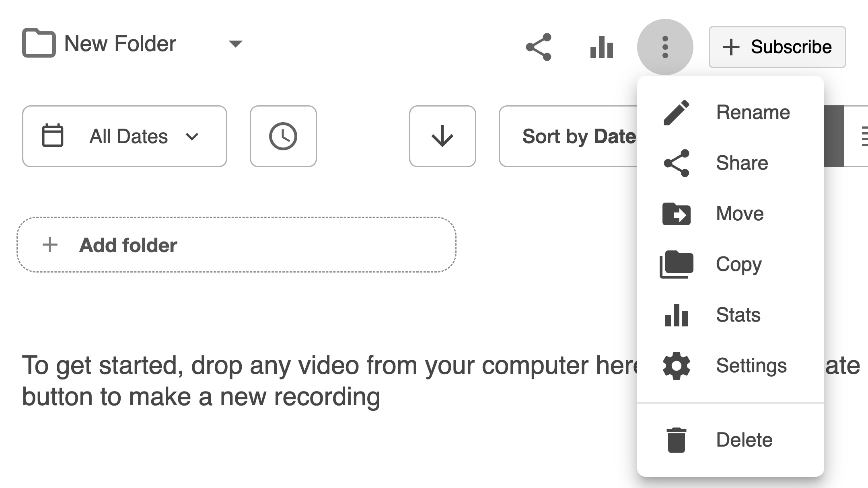
Task: Click the dark view toggle behind the menu
Action: (833, 136)
